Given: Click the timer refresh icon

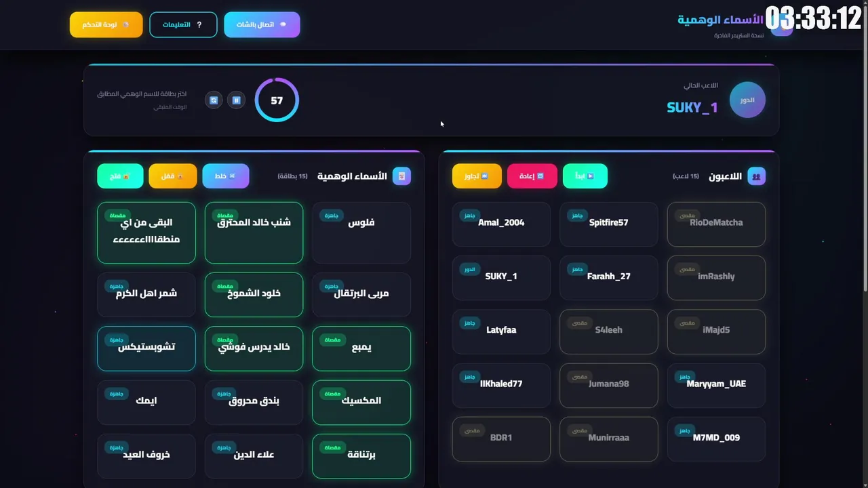Looking at the screenshot, I should click(214, 100).
